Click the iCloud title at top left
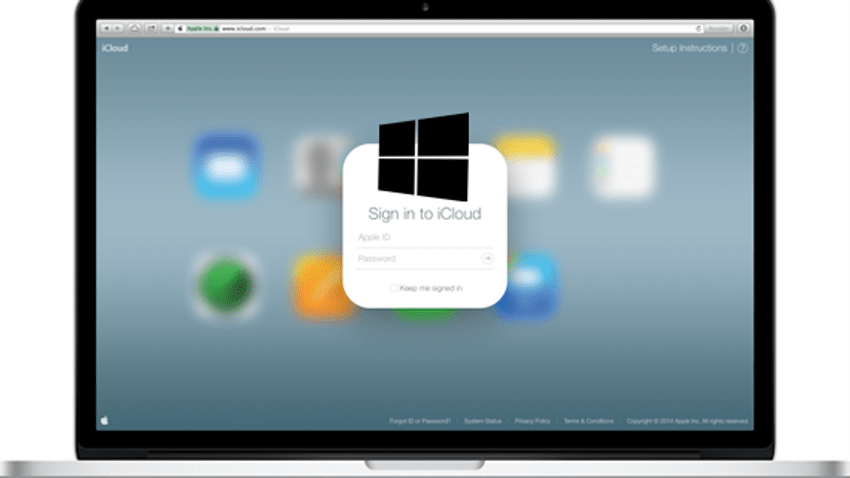The image size is (850, 478). coord(115,48)
